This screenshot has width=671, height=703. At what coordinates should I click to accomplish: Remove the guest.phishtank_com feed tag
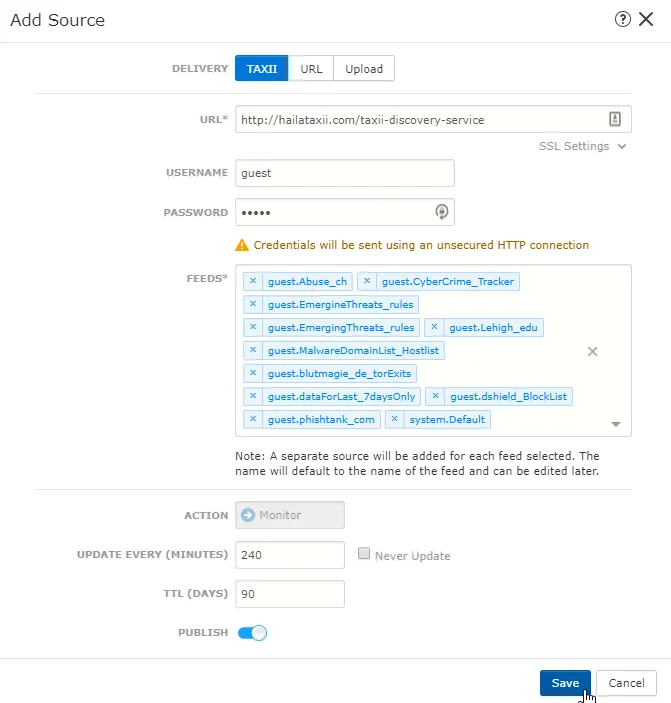253,419
